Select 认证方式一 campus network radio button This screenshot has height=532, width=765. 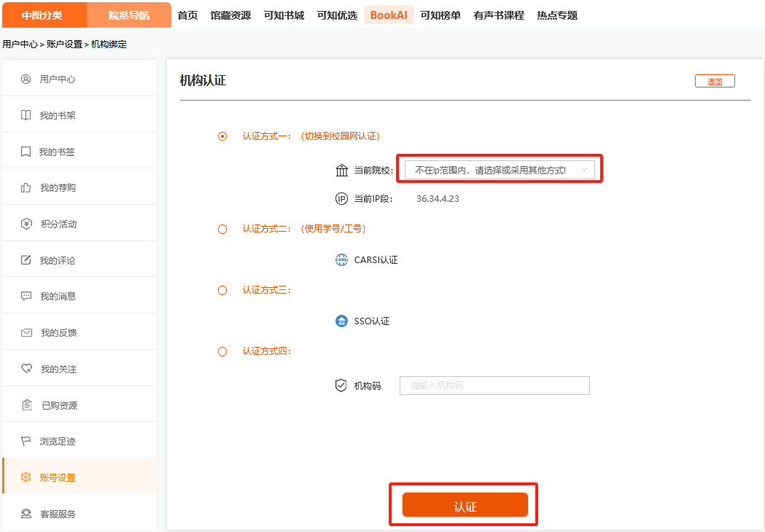(x=223, y=136)
